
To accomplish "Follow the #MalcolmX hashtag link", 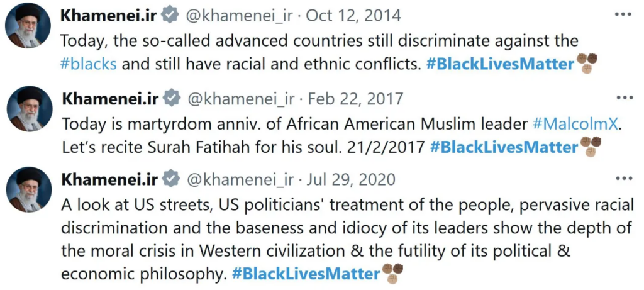I will [575, 123].
